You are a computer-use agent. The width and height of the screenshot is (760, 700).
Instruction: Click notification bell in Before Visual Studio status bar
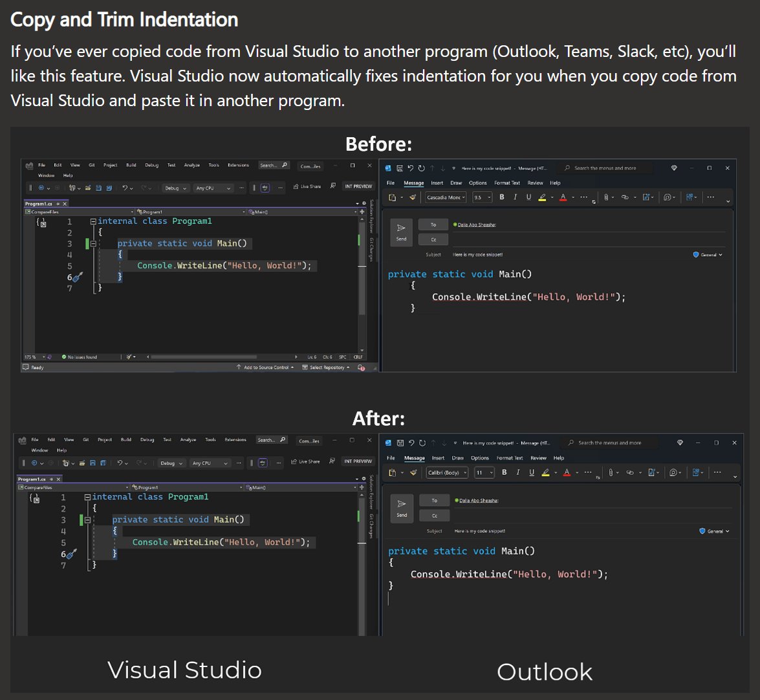[361, 367]
